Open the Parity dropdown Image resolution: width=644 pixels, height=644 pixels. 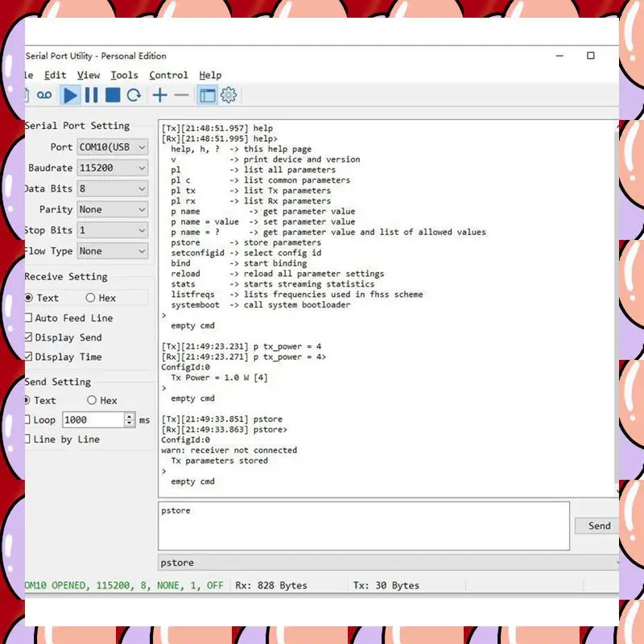(x=112, y=209)
